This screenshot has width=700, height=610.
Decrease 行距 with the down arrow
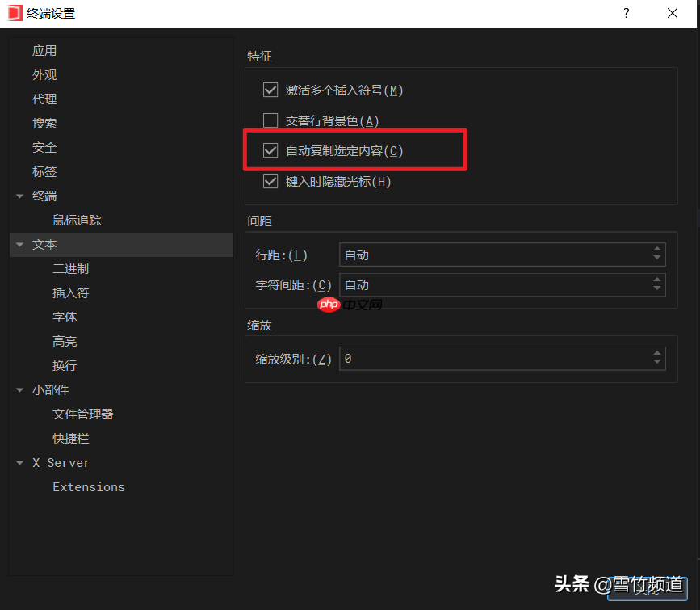[x=656, y=258]
